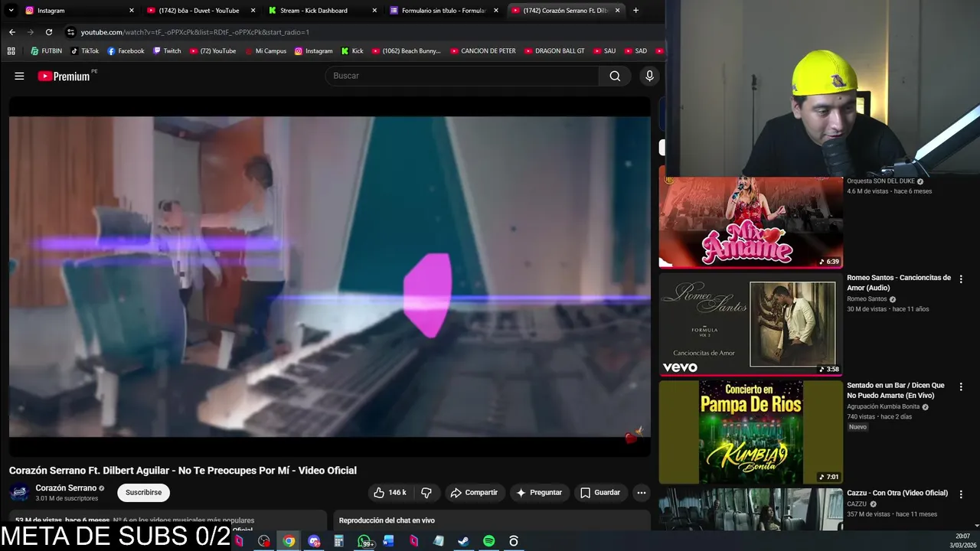Switch to the Formulario sin título tab
This screenshot has height=551, width=980.
coord(443,10)
